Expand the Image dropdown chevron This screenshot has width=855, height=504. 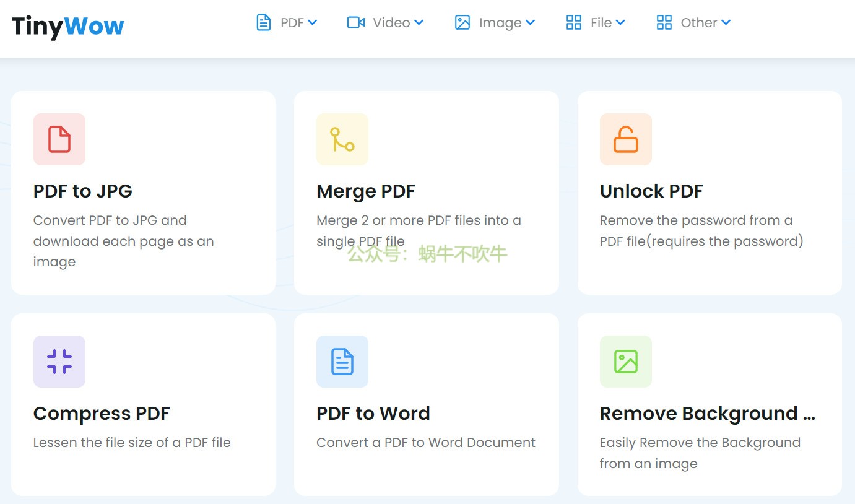pyautogui.click(x=530, y=23)
